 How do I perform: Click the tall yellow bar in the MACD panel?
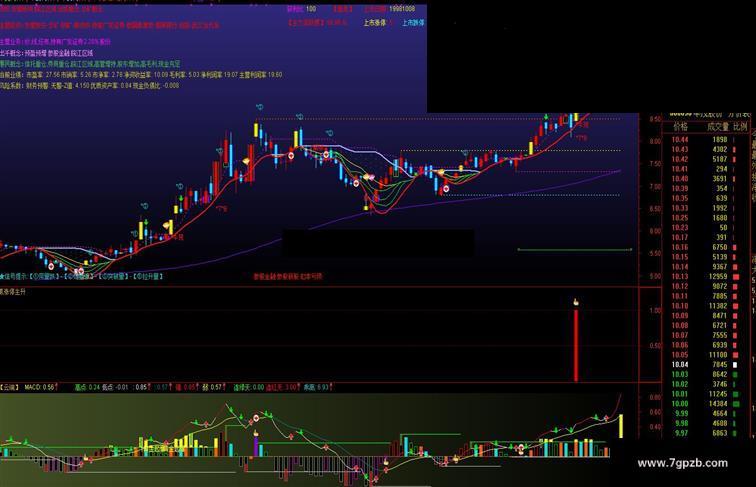tap(621, 426)
